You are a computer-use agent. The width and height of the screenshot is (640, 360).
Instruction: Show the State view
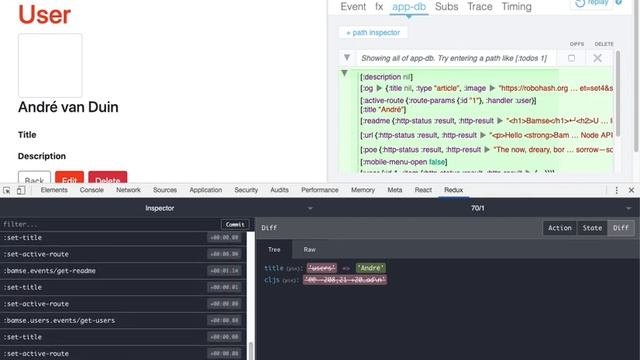click(592, 228)
